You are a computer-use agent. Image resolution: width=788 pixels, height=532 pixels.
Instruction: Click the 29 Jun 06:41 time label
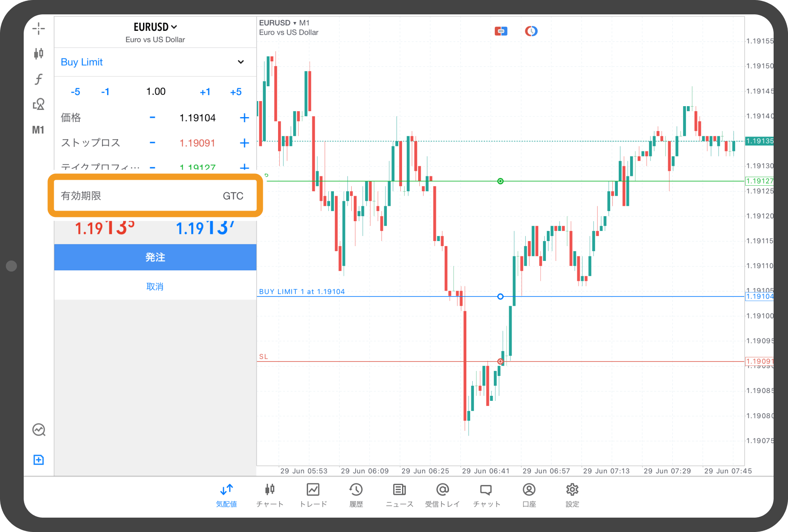point(486,471)
